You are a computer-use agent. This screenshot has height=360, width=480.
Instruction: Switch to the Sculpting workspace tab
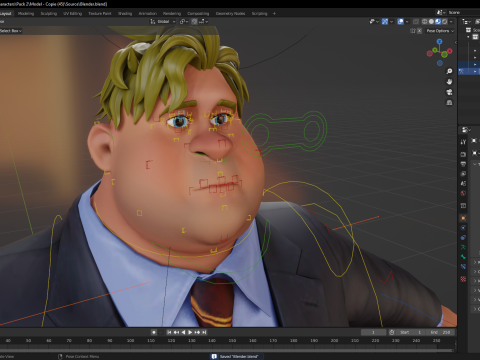pos(49,13)
